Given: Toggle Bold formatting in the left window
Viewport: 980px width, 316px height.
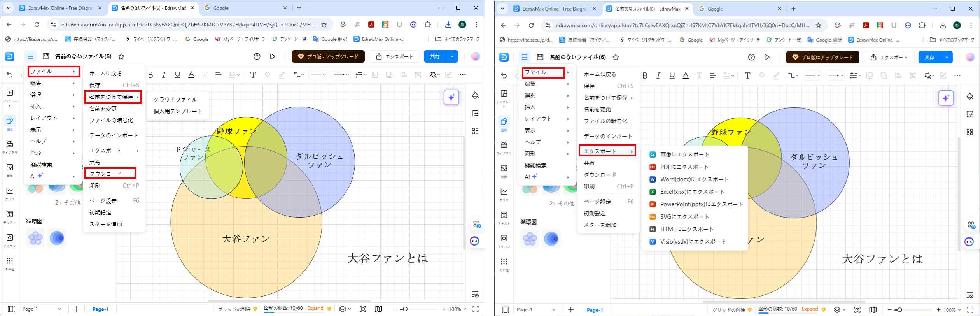Looking at the screenshot, I should pos(150,75).
